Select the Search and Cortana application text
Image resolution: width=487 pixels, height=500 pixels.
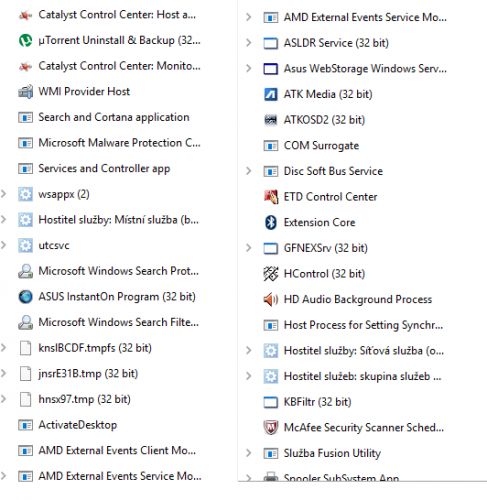click(114, 117)
